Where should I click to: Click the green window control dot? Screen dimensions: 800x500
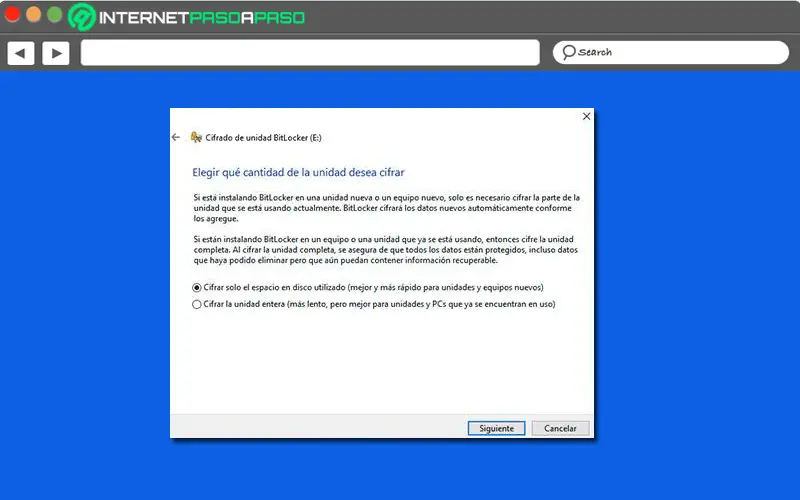coord(55,14)
